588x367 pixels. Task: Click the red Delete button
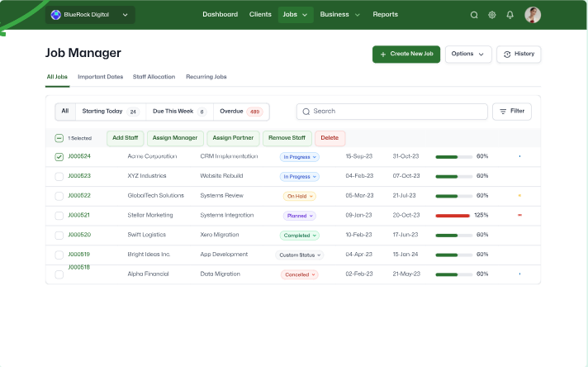coord(330,138)
